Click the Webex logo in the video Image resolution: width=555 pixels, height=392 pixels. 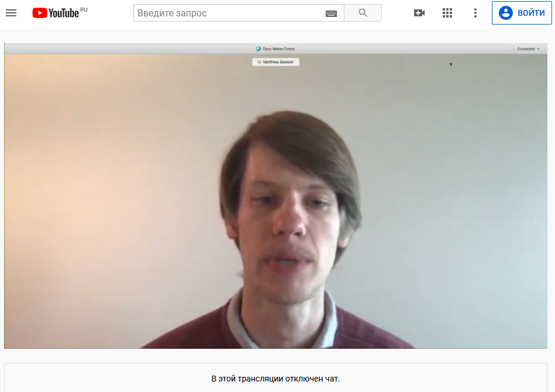pyautogui.click(x=258, y=48)
